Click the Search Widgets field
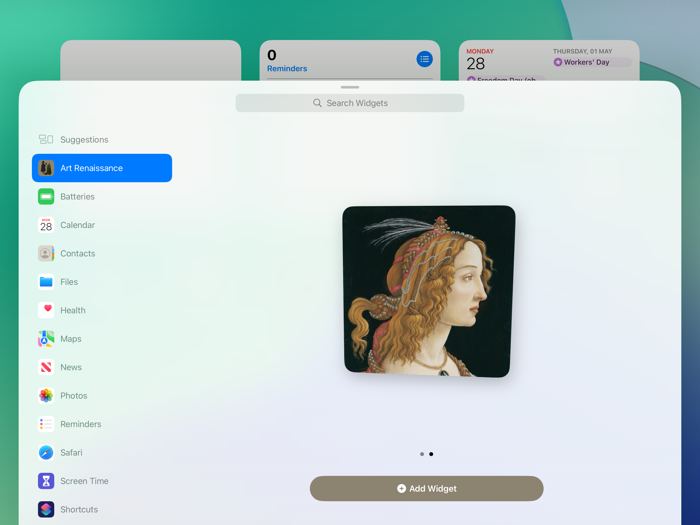 tap(350, 103)
